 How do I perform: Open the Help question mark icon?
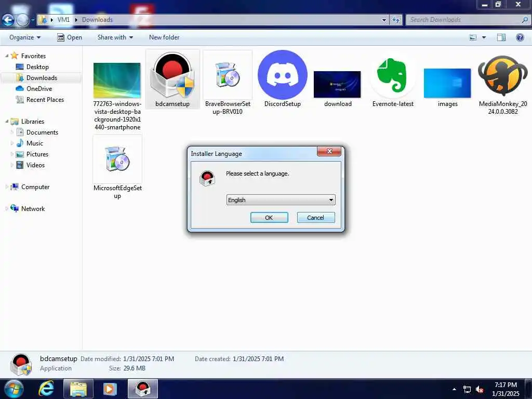pyautogui.click(x=520, y=37)
